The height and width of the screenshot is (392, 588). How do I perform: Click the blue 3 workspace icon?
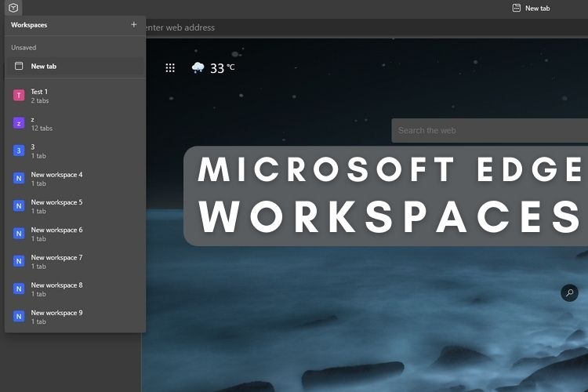click(19, 151)
